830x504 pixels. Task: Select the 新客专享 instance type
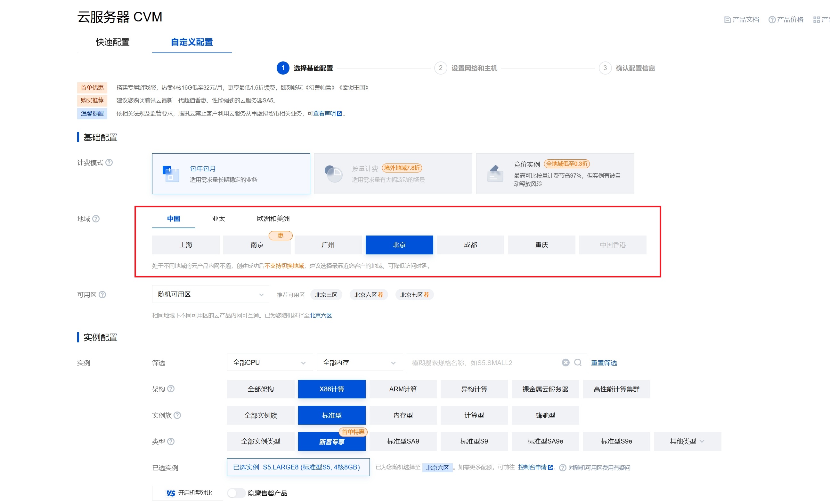[332, 441]
